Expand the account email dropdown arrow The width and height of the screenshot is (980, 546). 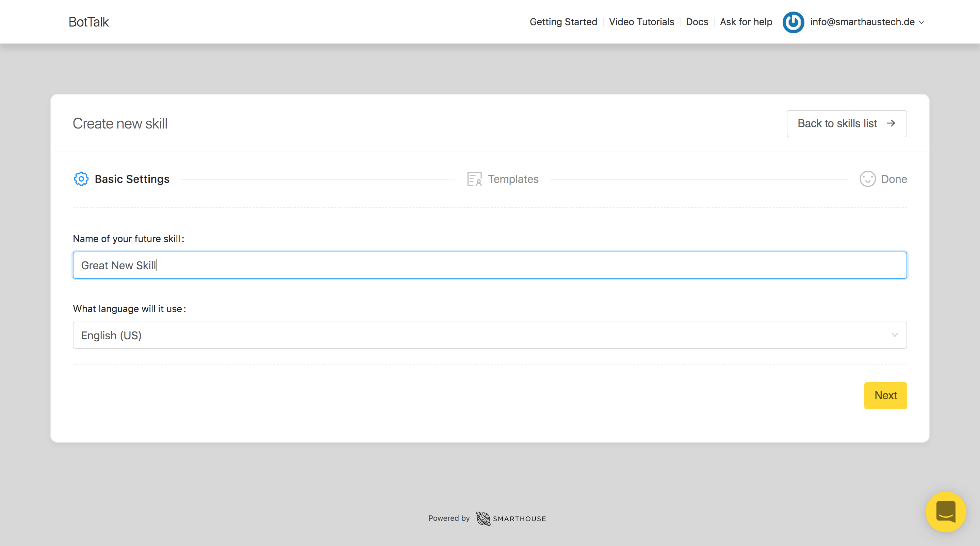pyautogui.click(x=921, y=22)
